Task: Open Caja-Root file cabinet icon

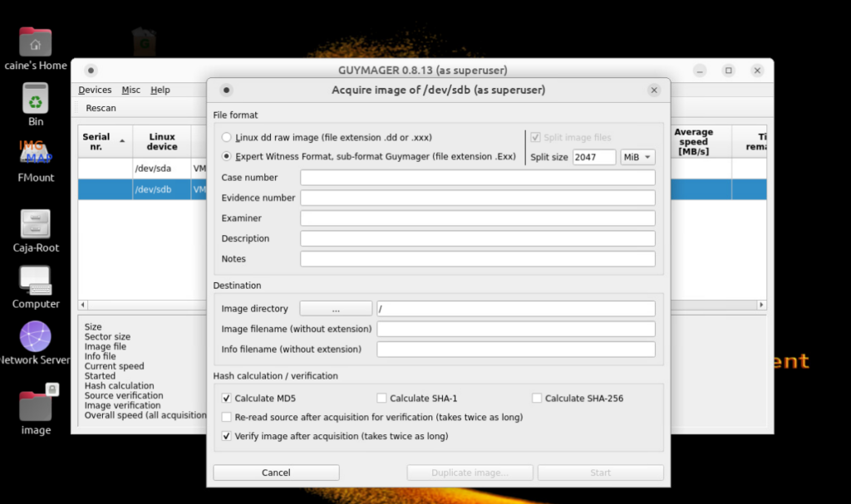Action: pyautogui.click(x=35, y=223)
